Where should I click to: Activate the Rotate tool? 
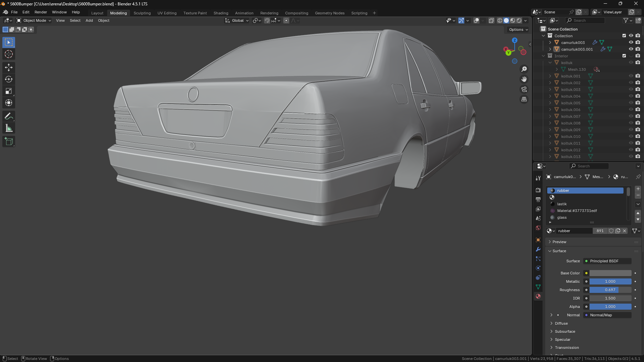point(9,80)
